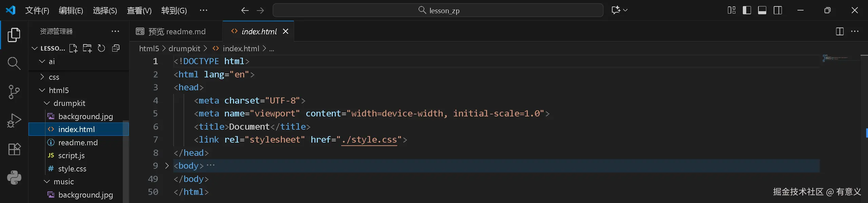Follow the ./style.css link in code
The width and height of the screenshot is (868, 203).
pos(369,140)
